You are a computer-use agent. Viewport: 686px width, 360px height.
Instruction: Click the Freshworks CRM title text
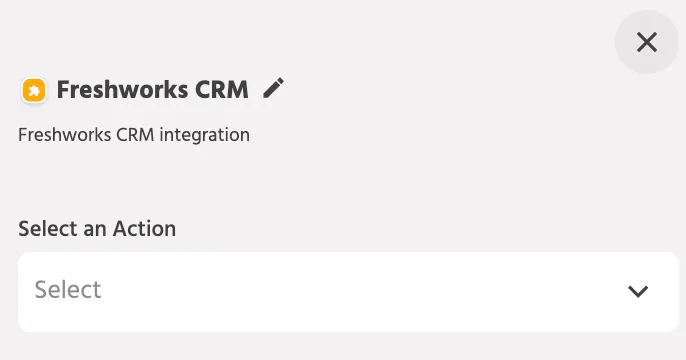click(x=153, y=90)
